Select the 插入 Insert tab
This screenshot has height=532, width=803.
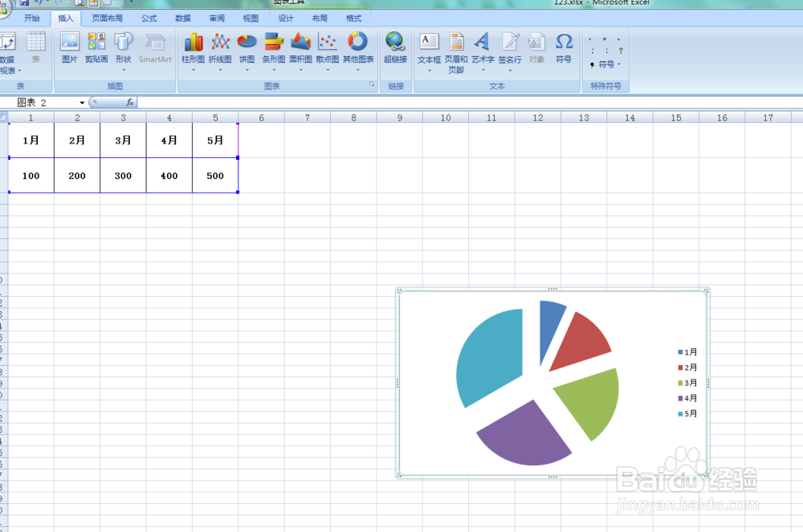(66, 18)
